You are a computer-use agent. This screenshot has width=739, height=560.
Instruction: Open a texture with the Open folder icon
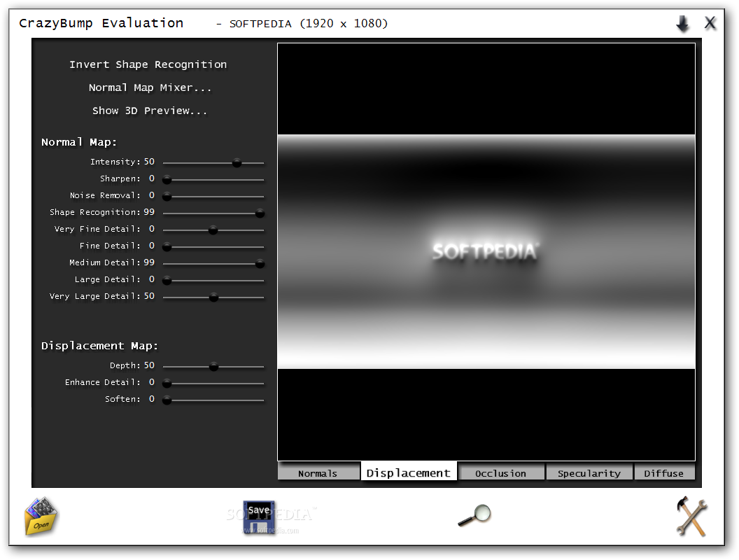click(x=41, y=517)
